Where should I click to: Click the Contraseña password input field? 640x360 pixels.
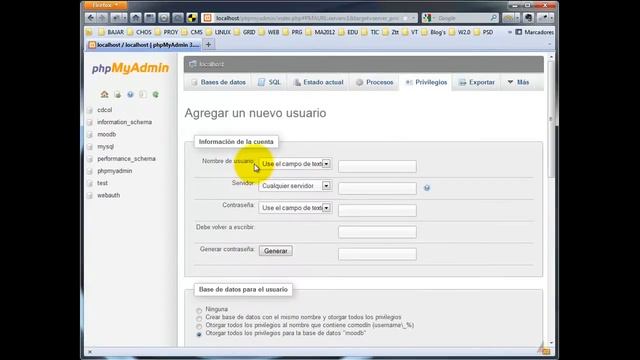[377, 210]
